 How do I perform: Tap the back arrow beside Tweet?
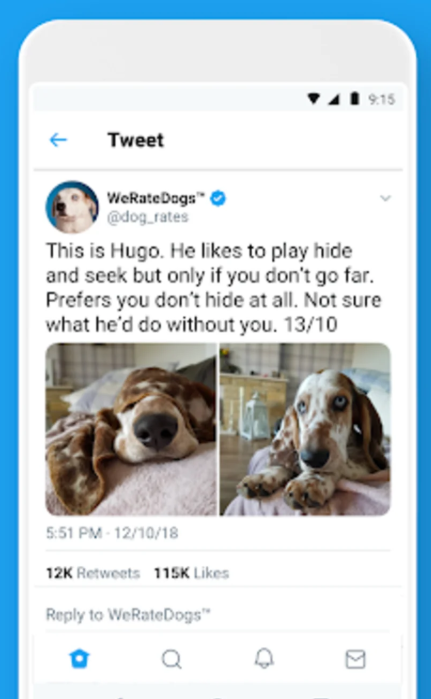point(58,140)
